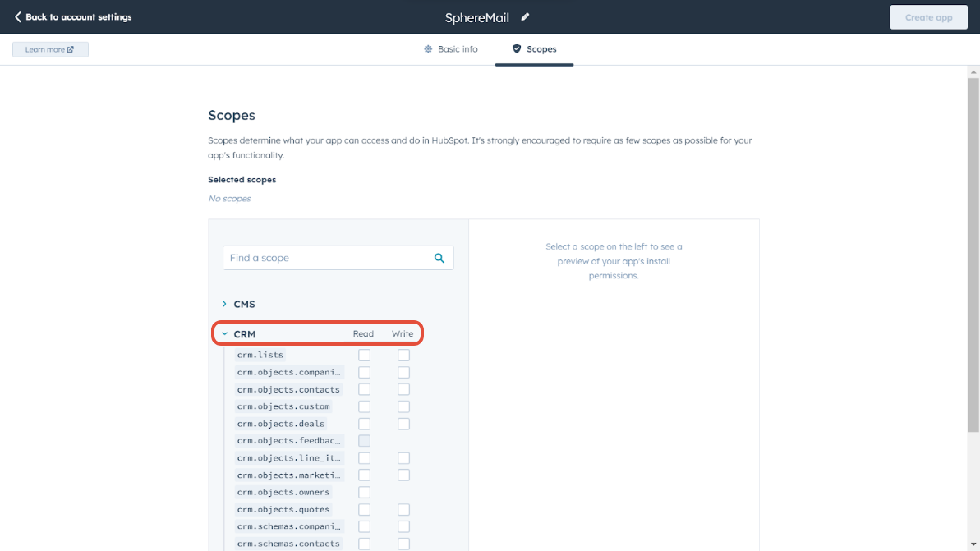Check Read for crm.schemas.companies

pos(365,527)
